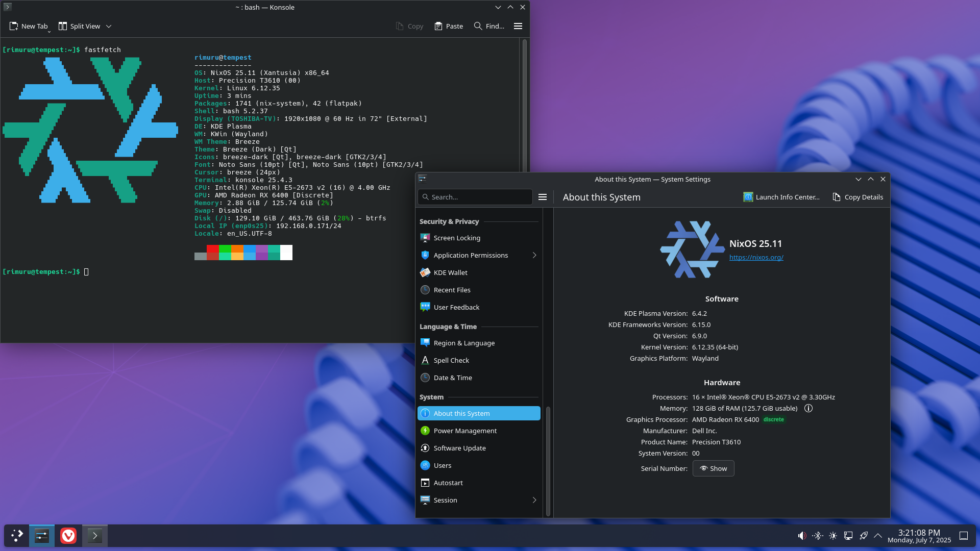Open the network tray icon
Viewport: 980px width, 551px height.
(x=848, y=536)
